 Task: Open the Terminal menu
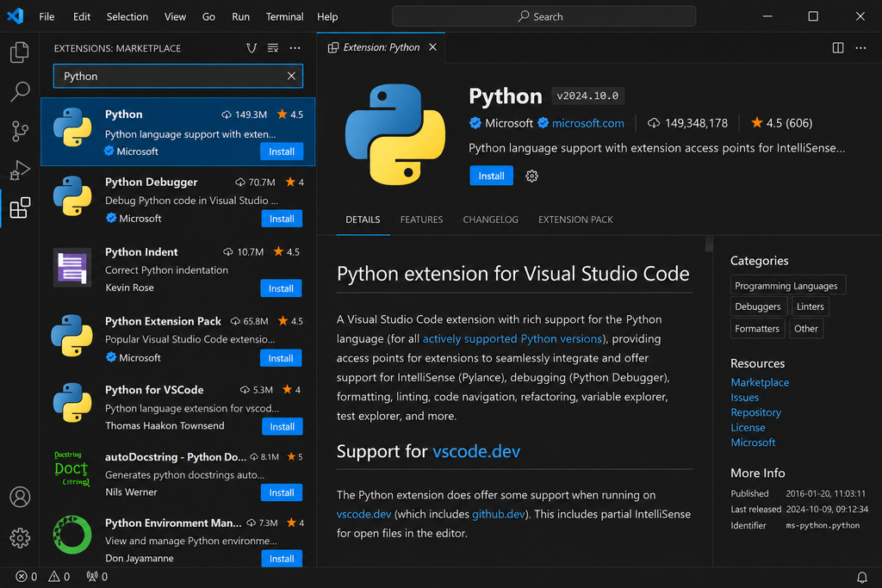pos(284,17)
